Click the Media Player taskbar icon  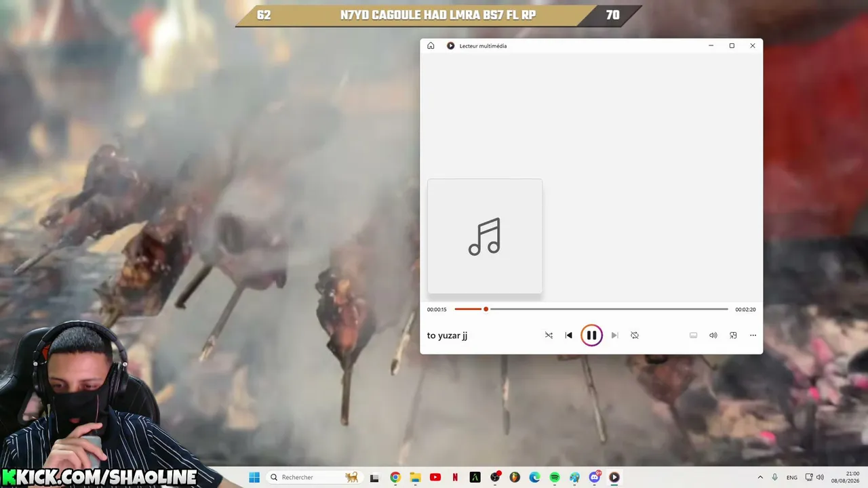[x=614, y=477]
